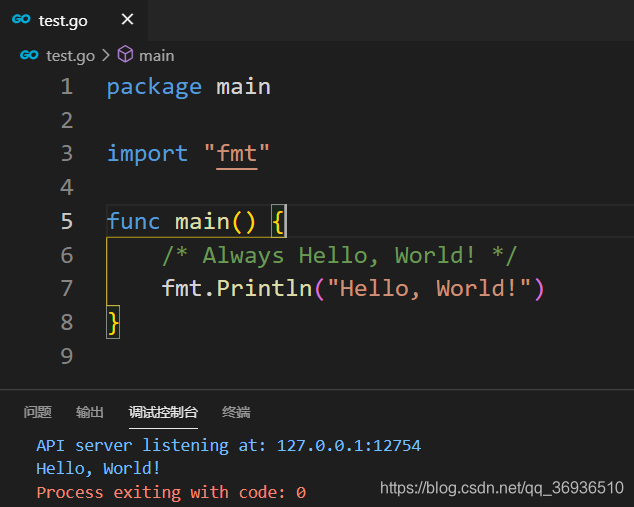Close the test.go editor tab
Image resolution: width=634 pixels, height=507 pixels.
point(127,19)
